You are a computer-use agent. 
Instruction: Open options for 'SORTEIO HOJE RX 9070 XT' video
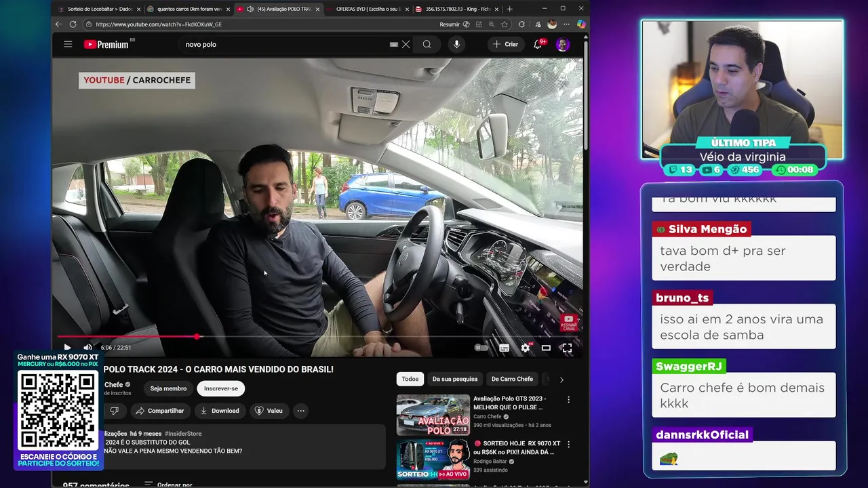tap(568, 445)
